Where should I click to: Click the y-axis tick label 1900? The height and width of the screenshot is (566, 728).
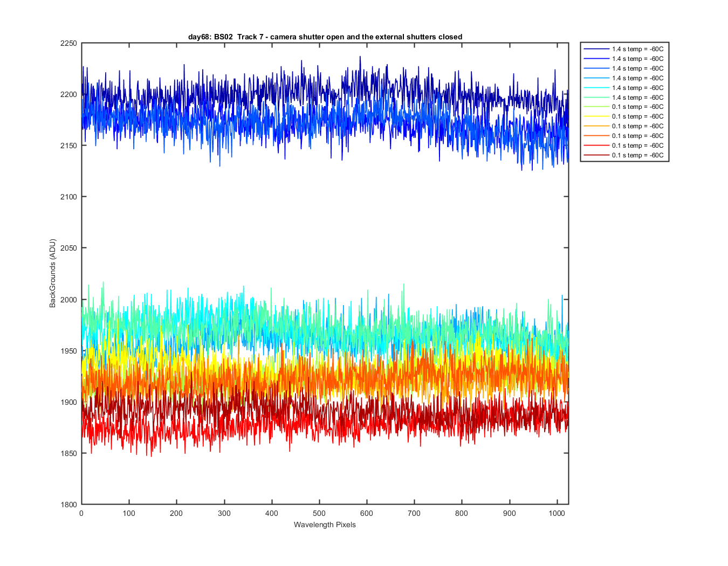68,402
